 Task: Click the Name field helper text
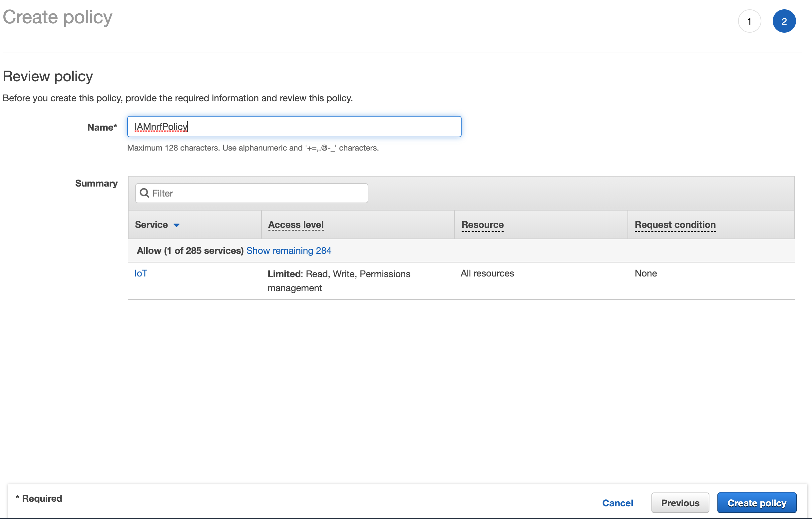pos(253,148)
